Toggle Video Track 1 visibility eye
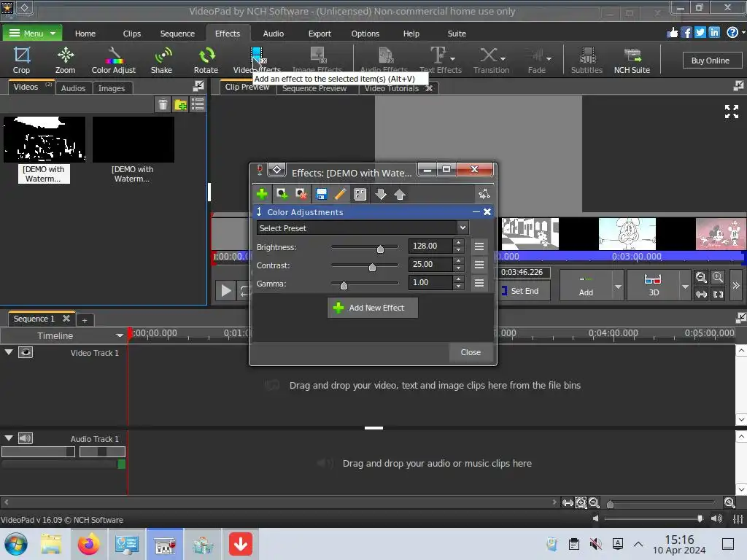747x560 pixels. click(26, 352)
